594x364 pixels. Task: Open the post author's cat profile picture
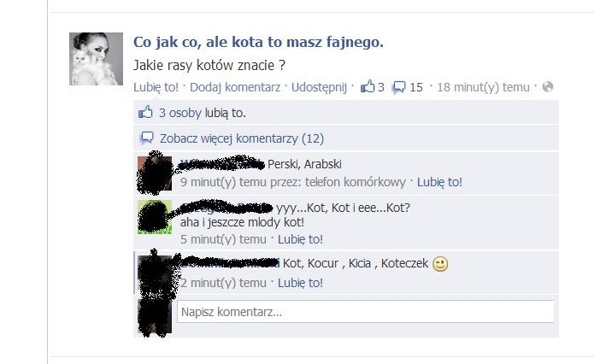tap(96, 59)
